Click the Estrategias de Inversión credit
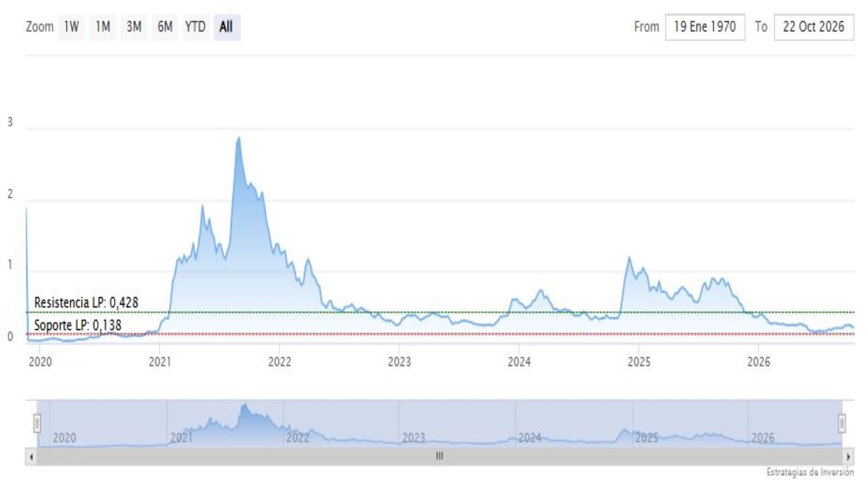 (x=810, y=472)
